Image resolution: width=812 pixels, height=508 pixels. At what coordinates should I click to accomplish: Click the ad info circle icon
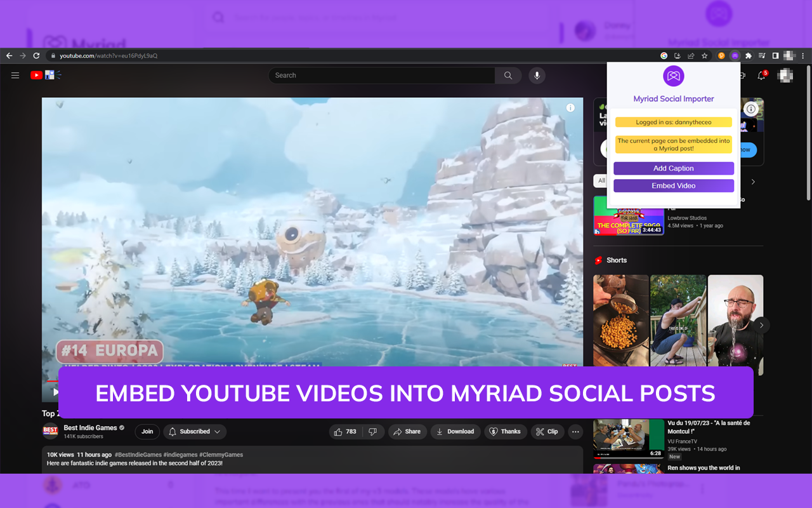[751, 109]
